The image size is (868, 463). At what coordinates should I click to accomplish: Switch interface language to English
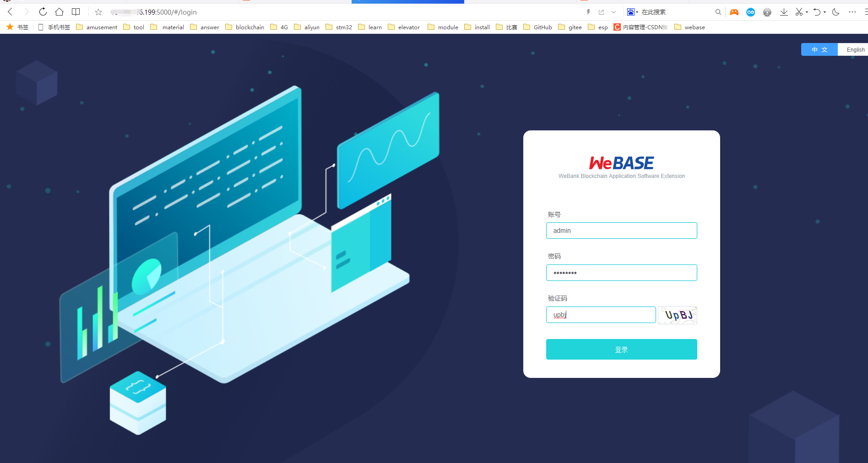[855, 49]
